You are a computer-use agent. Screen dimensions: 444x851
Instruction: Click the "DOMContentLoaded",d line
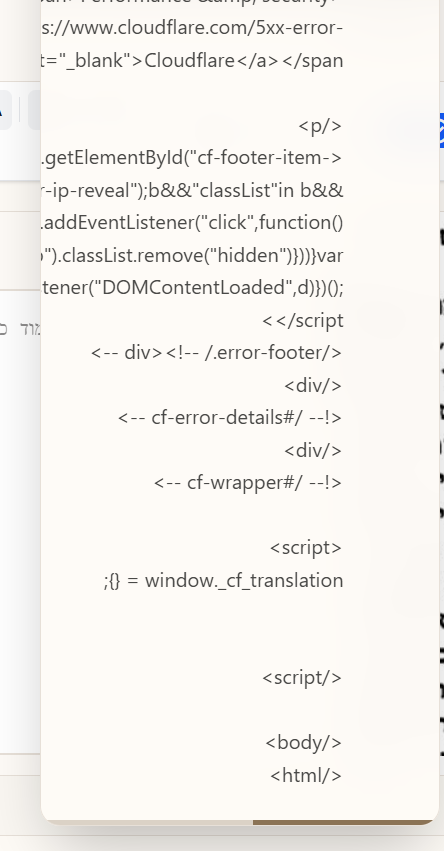[x=192, y=288]
